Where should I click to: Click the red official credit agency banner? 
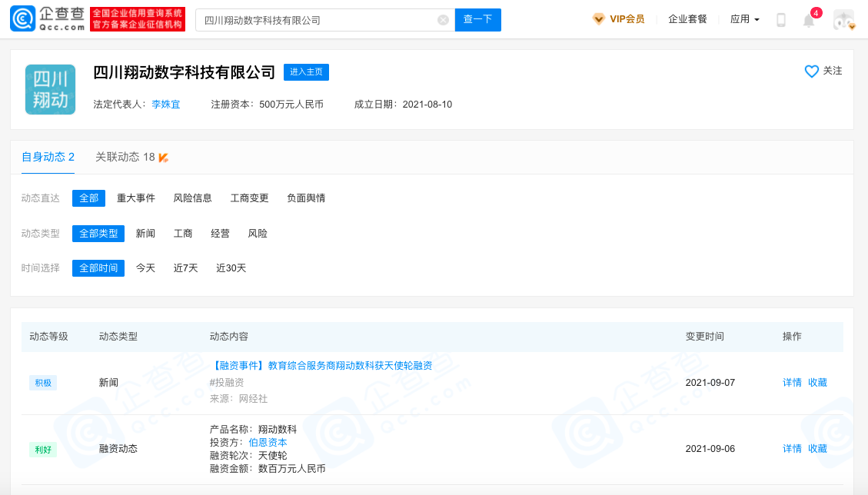point(138,19)
